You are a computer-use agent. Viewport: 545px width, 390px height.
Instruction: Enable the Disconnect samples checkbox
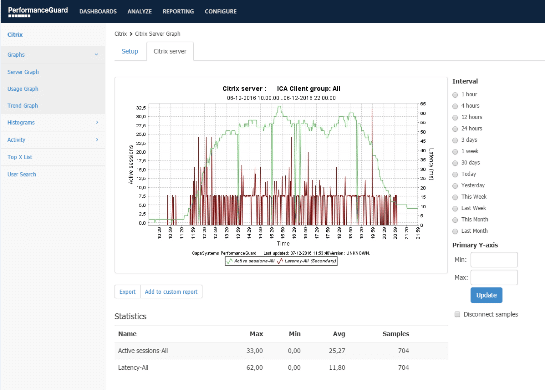(x=457, y=314)
